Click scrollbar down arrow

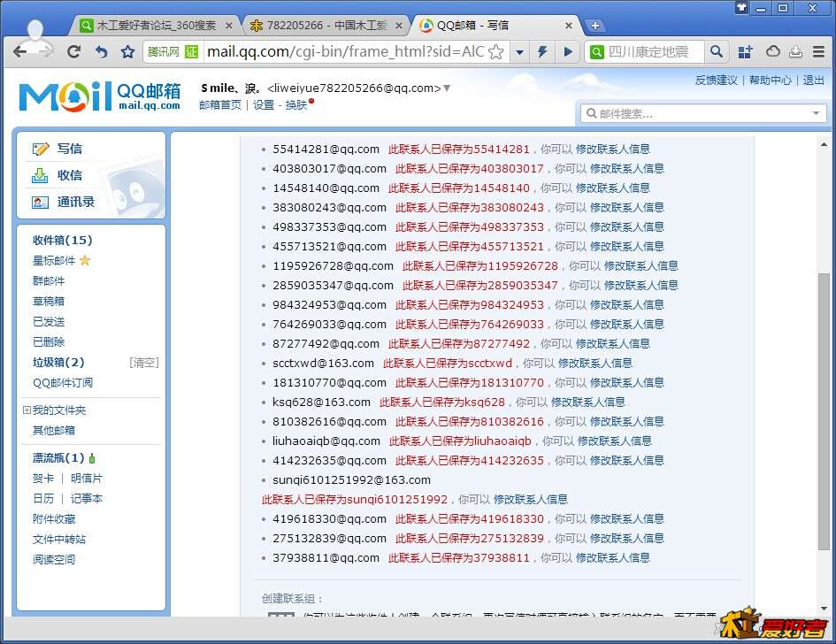[x=824, y=609]
